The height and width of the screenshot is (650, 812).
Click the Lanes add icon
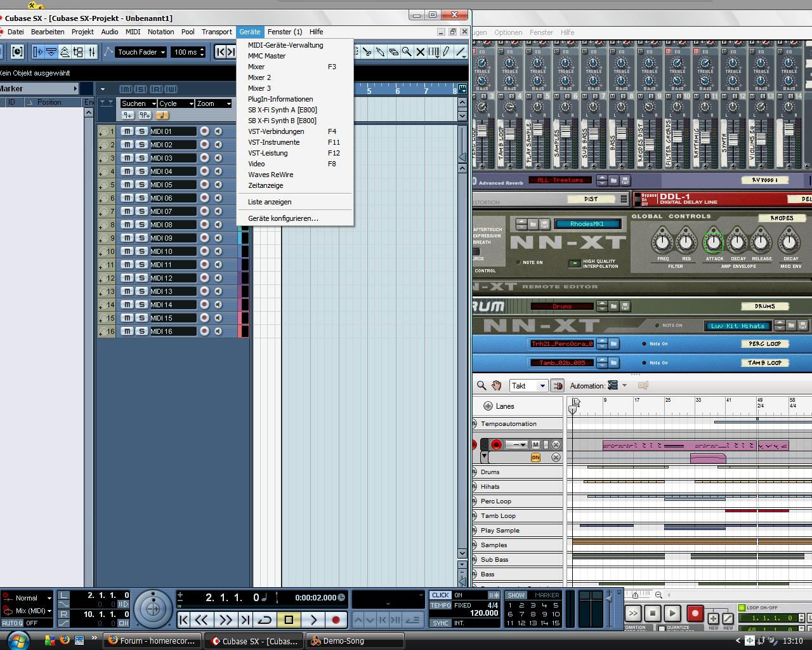click(488, 406)
